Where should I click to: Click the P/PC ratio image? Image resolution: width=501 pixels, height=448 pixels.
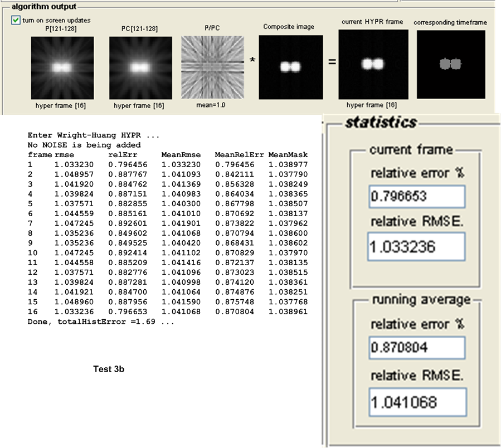(x=214, y=67)
